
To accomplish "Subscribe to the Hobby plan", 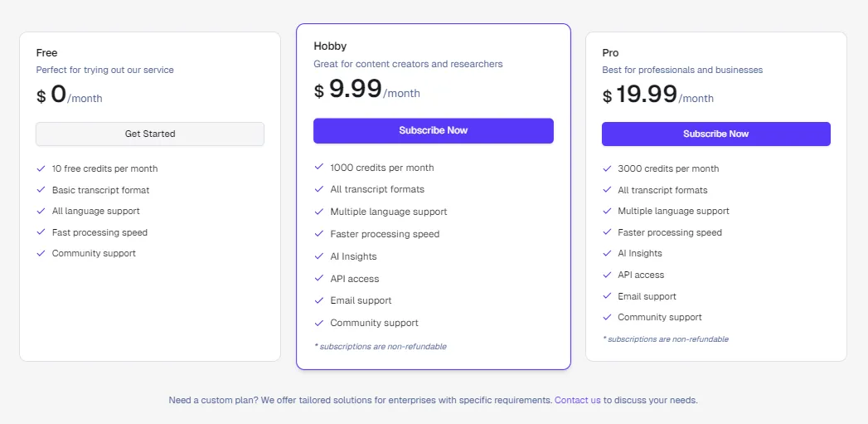I will [434, 131].
